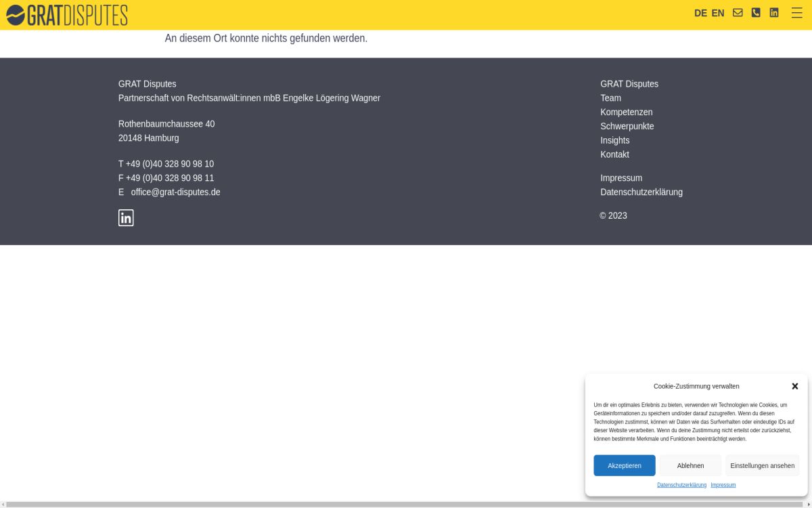The height and width of the screenshot is (508, 812).
Task: Click the LinkedIn icon in footer
Action: 126,217
